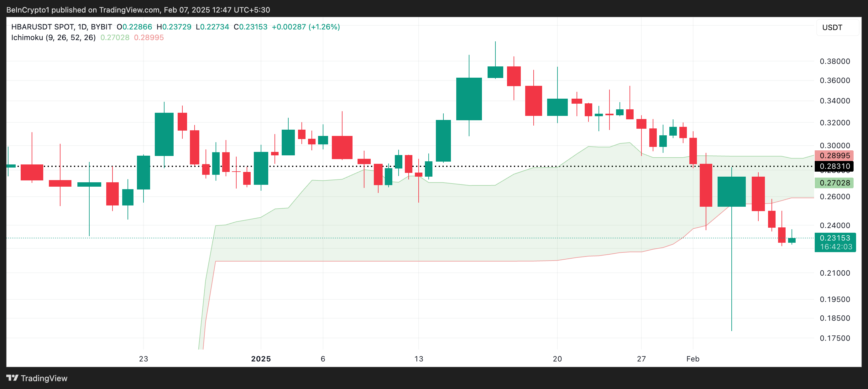Click the 13 date axis label
868x389 pixels.
click(419, 359)
